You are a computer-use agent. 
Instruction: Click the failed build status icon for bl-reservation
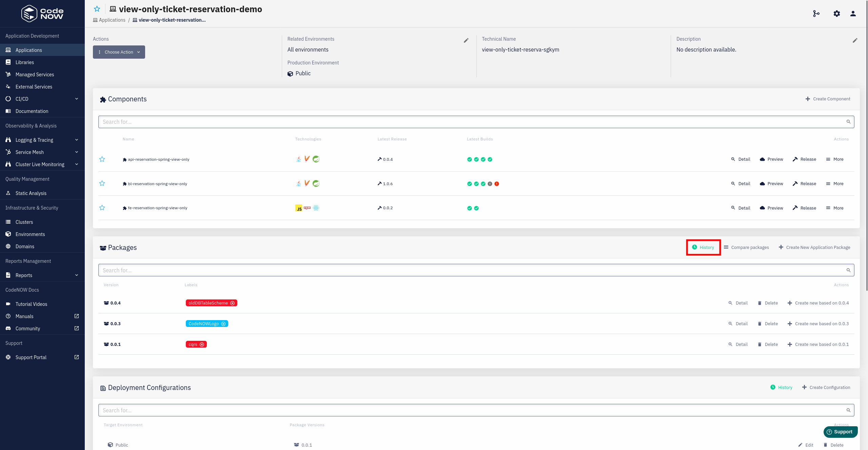click(x=497, y=184)
